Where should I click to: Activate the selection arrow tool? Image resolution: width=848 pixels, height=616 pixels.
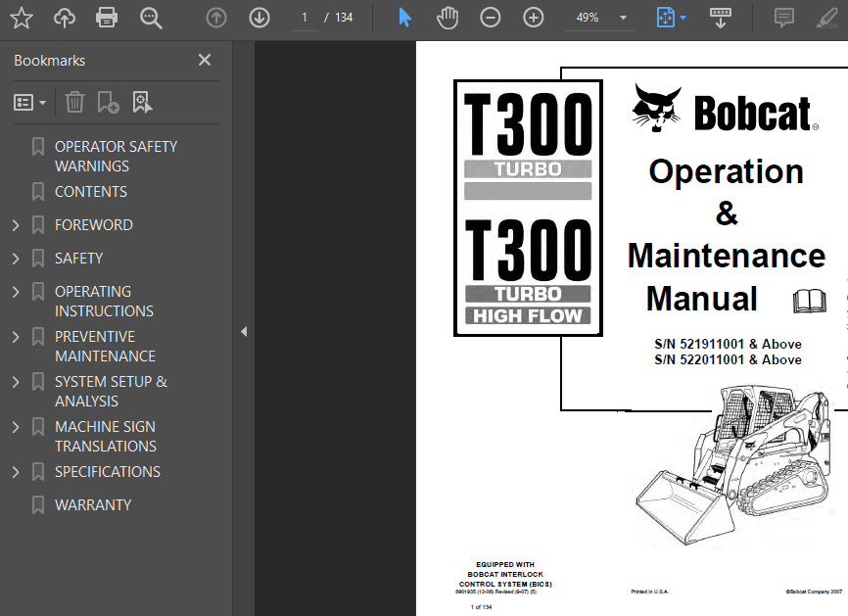point(404,18)
